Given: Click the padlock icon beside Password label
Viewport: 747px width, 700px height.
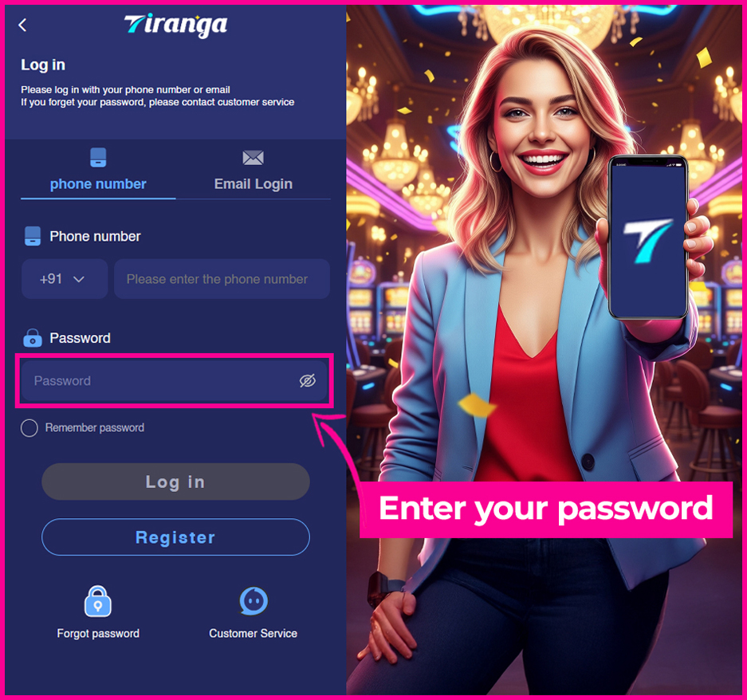Looking at the screenshot, I should (x=33, y=337).
